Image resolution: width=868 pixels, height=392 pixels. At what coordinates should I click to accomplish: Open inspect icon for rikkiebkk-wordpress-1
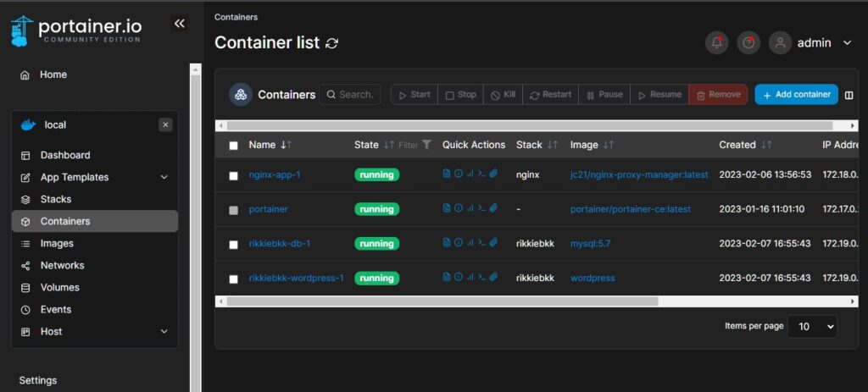459,277
